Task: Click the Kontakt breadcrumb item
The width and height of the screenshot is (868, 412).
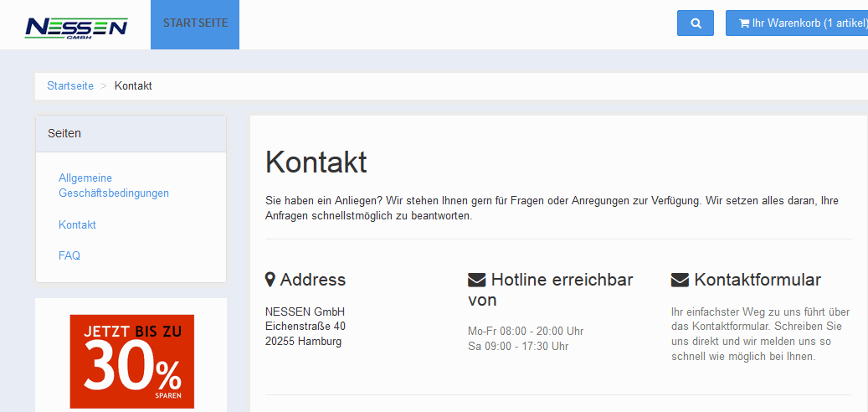Action: (133, 86)
